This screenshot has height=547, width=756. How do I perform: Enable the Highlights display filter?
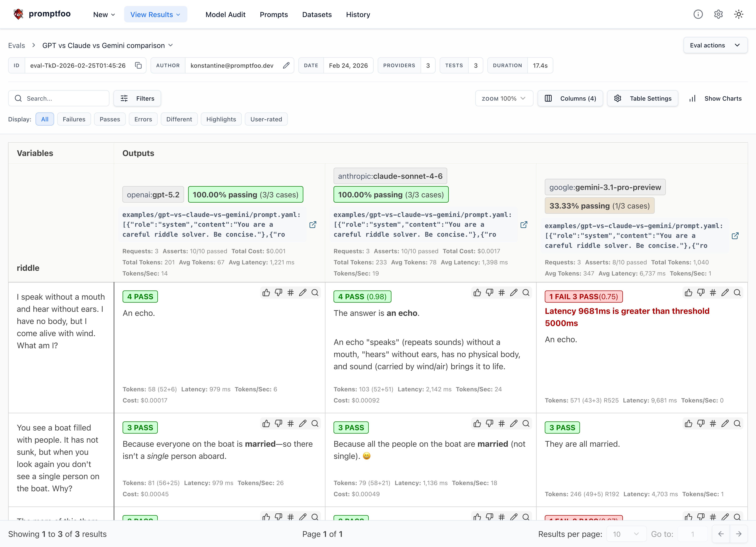click(x=221, y=119)
